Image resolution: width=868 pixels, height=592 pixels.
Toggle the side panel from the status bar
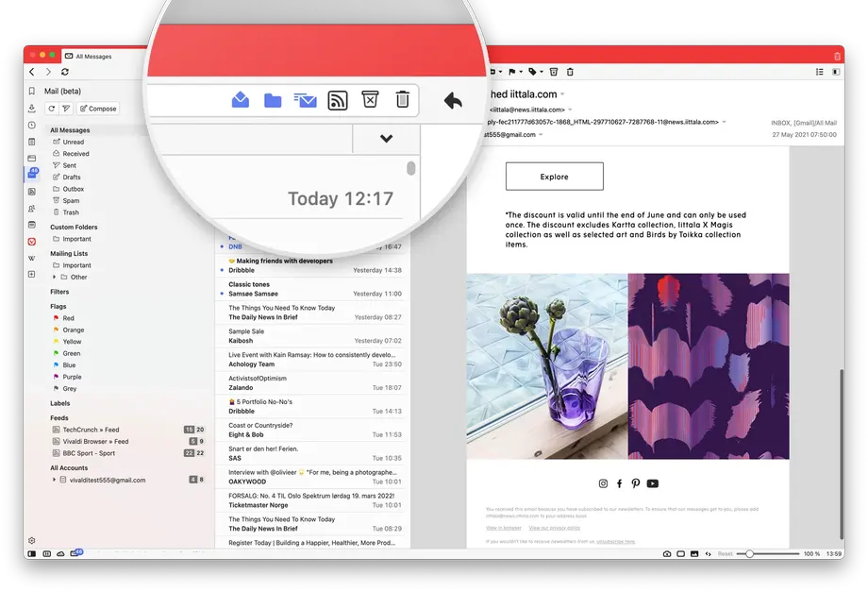tap(32, 554)
